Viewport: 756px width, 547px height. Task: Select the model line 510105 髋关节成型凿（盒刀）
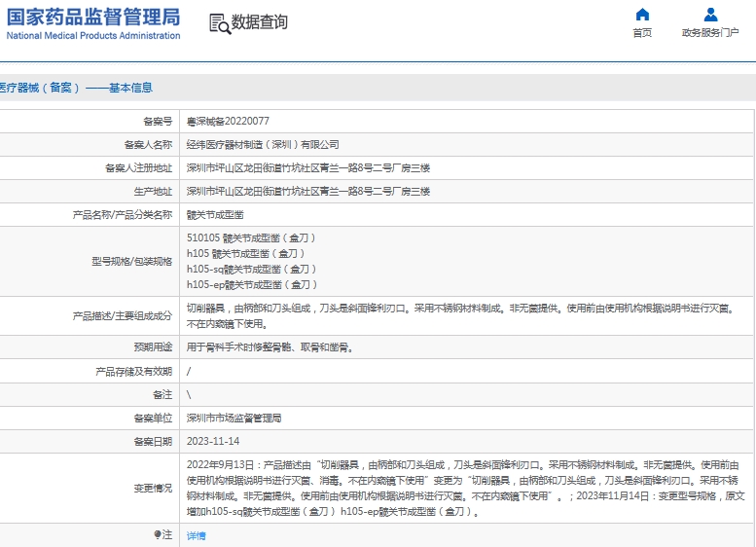click(251, 237)
